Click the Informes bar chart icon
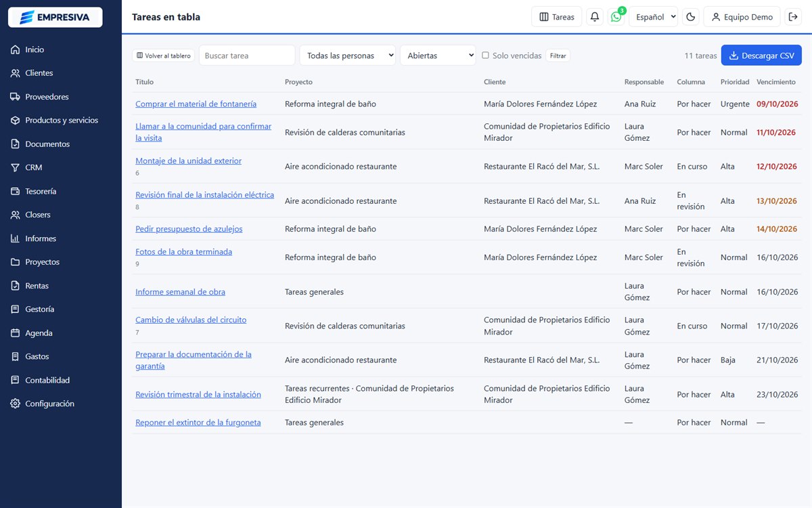812x508 pixels. point(15,238)
